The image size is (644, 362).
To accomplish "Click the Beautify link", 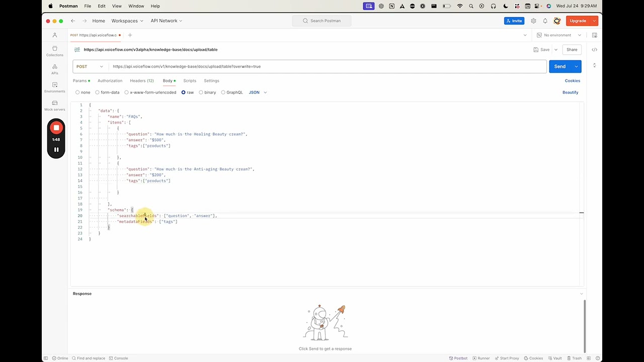I will coord(570,93).
